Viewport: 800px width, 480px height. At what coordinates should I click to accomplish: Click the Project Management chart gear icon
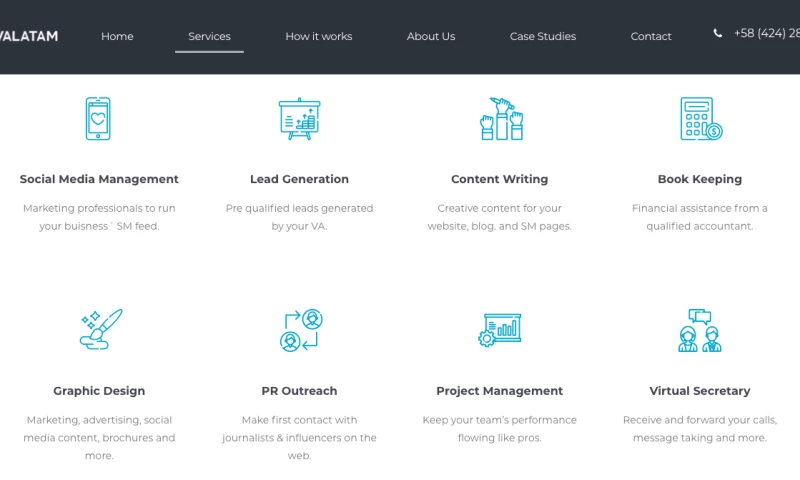(499, 330)
